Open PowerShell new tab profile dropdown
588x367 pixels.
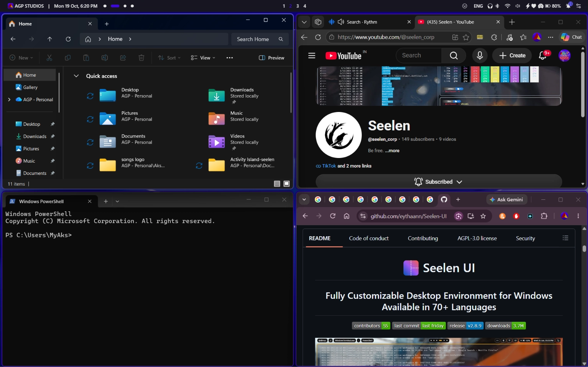pos(117,201)
